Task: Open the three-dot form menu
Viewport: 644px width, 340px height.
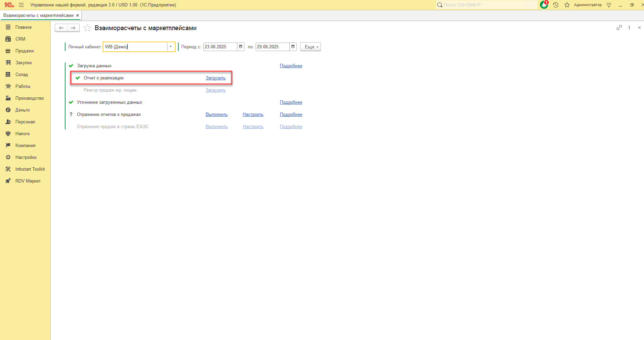Action: tap(629, 28)
